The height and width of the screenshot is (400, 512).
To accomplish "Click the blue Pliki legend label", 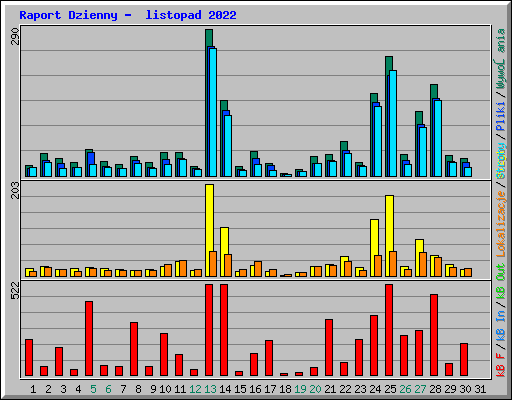I will (x=501, y=117).
